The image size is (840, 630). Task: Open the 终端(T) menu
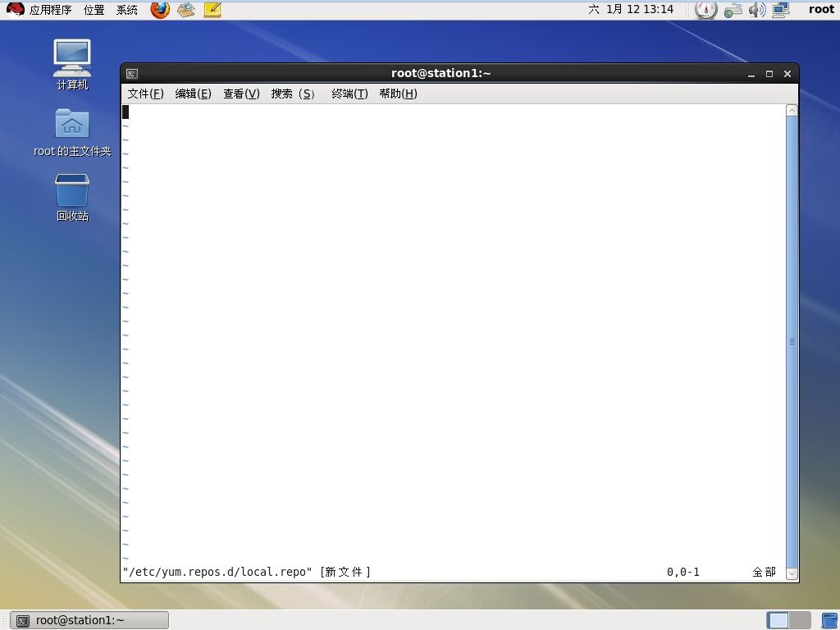[349, 94]
